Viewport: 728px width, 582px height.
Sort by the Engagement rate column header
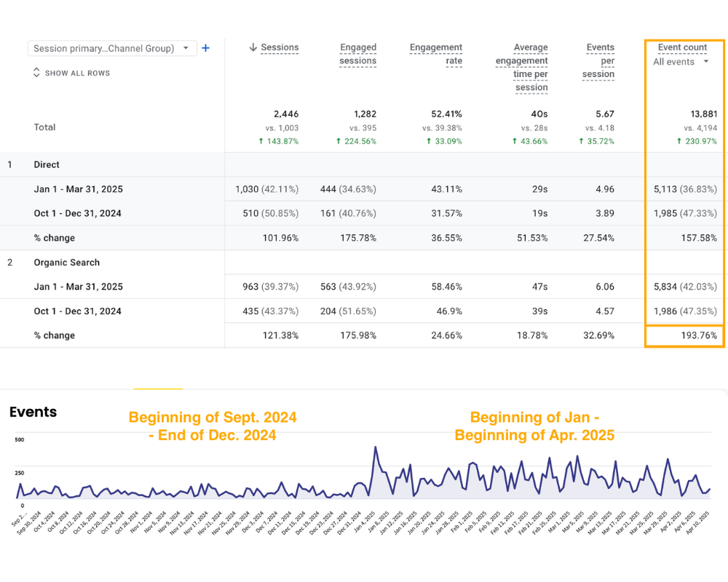[x=435, y=54]
